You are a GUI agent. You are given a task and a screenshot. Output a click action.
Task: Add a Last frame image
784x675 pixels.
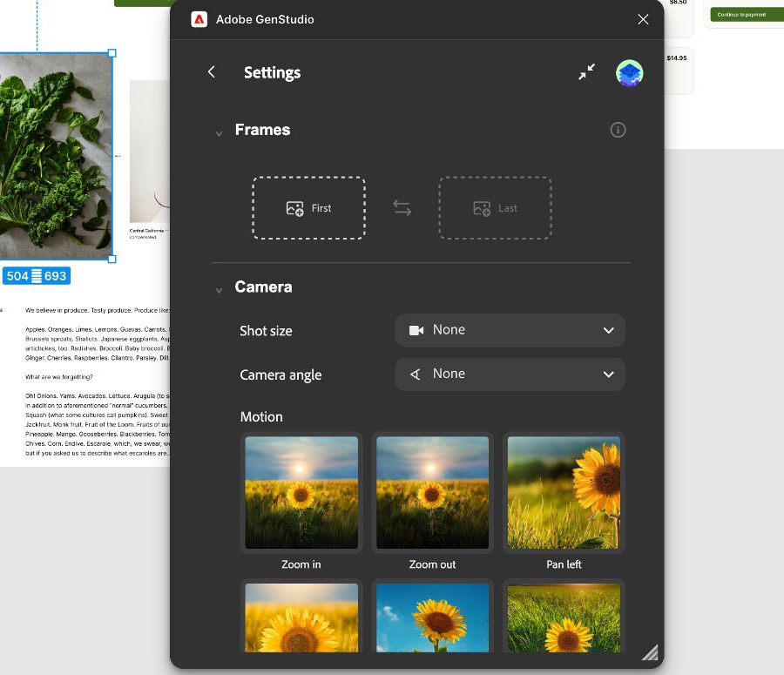coord(495,208)
